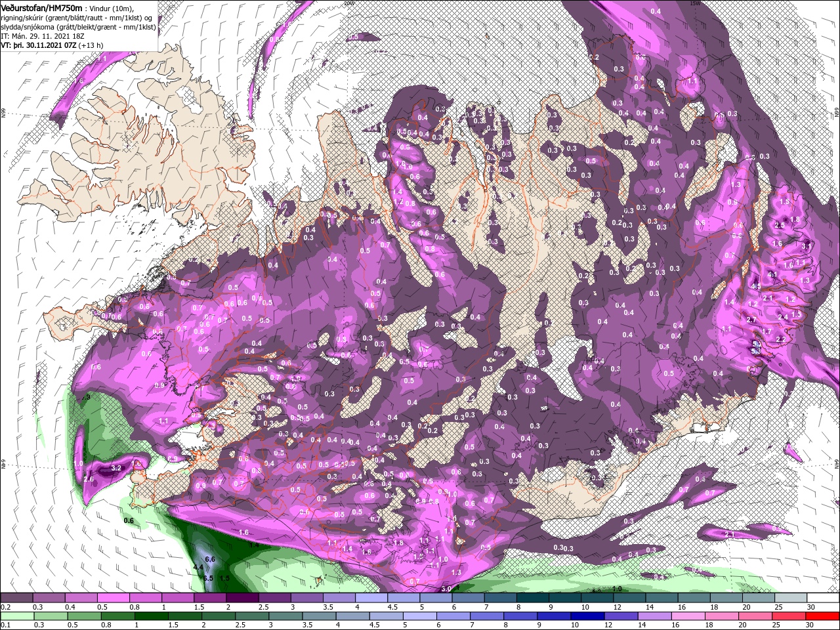Click the 2.6 precipitation value on the map

(x=89, y=480)
